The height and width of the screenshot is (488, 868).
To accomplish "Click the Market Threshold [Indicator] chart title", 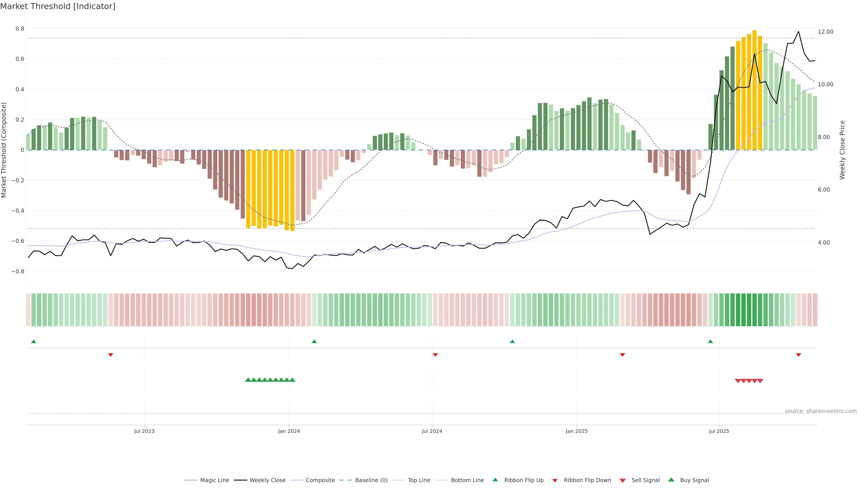I will pyautogui.click(x=58, y=6).
